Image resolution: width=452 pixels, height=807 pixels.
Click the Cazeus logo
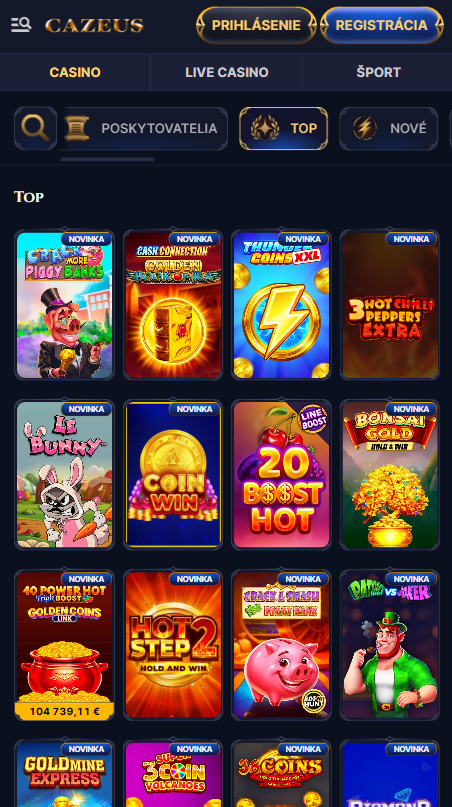point(94,25)
